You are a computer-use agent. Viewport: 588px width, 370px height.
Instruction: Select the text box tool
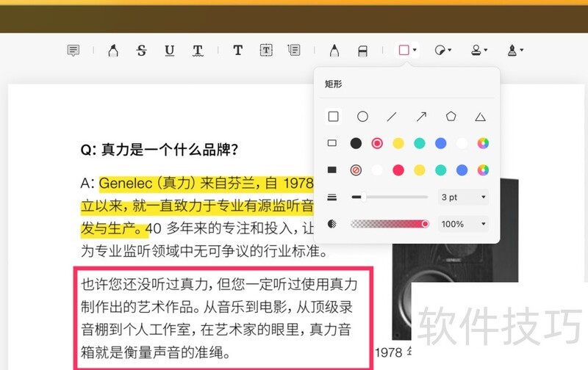[266, 50]
